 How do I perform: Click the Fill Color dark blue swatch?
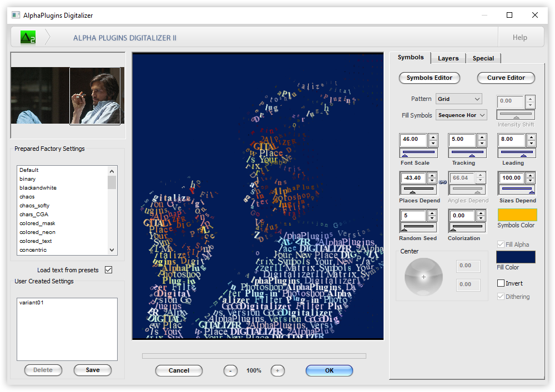click(x=516, y=257)
